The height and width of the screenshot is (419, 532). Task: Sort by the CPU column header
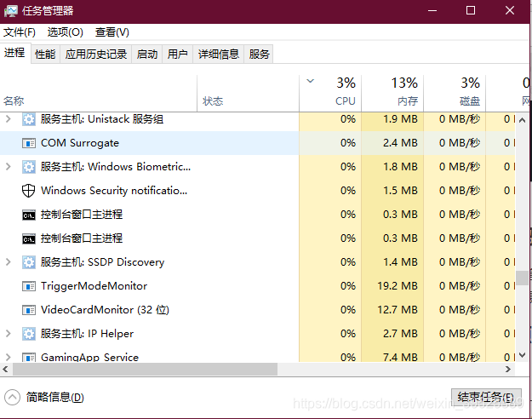330,94
